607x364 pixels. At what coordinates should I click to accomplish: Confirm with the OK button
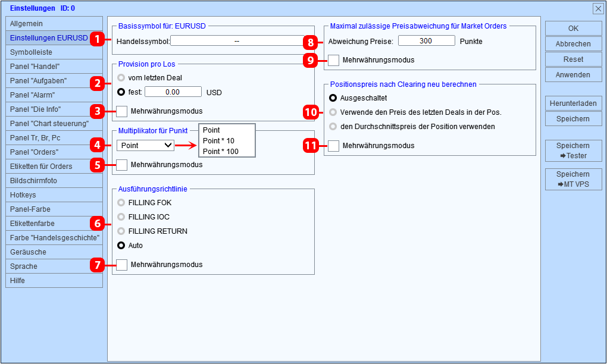point(574,28)
